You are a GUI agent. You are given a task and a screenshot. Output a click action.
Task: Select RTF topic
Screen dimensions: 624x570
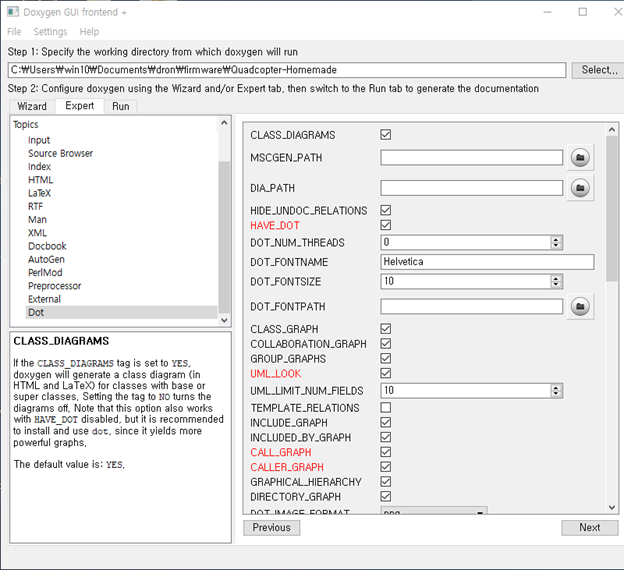pos(35,206)
